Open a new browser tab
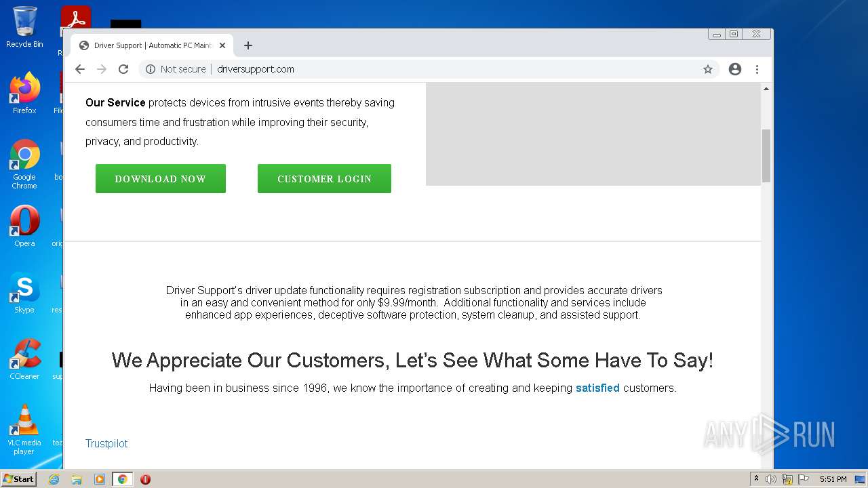868x488 pixels. point(248,45)
